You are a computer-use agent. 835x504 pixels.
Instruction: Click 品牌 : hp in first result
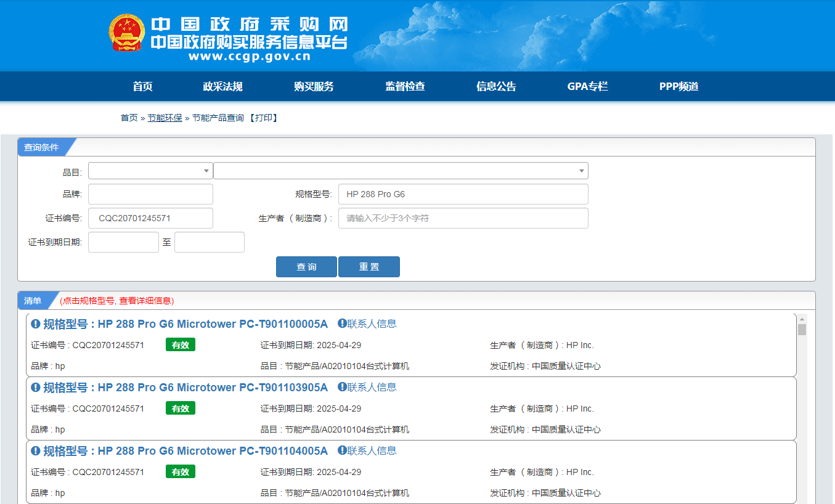point(48,366)
